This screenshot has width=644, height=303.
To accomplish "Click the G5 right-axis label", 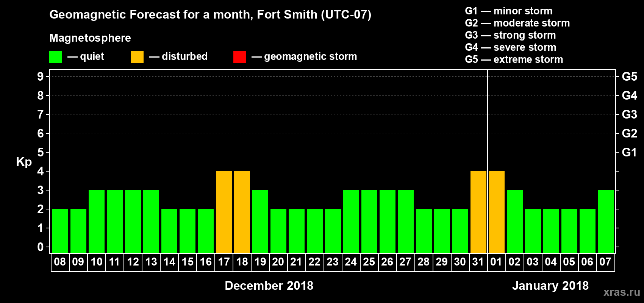I will pyautogui.click(x=630, y=77).
